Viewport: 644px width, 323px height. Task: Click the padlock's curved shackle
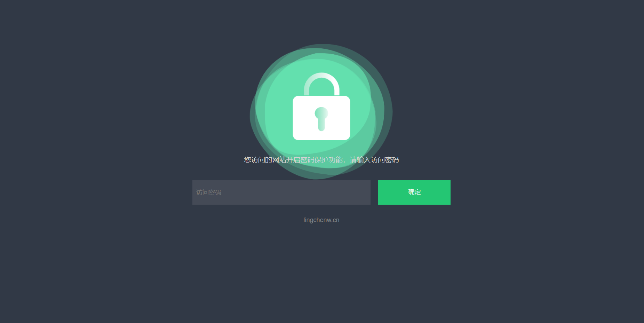click(x=321, y=84)
